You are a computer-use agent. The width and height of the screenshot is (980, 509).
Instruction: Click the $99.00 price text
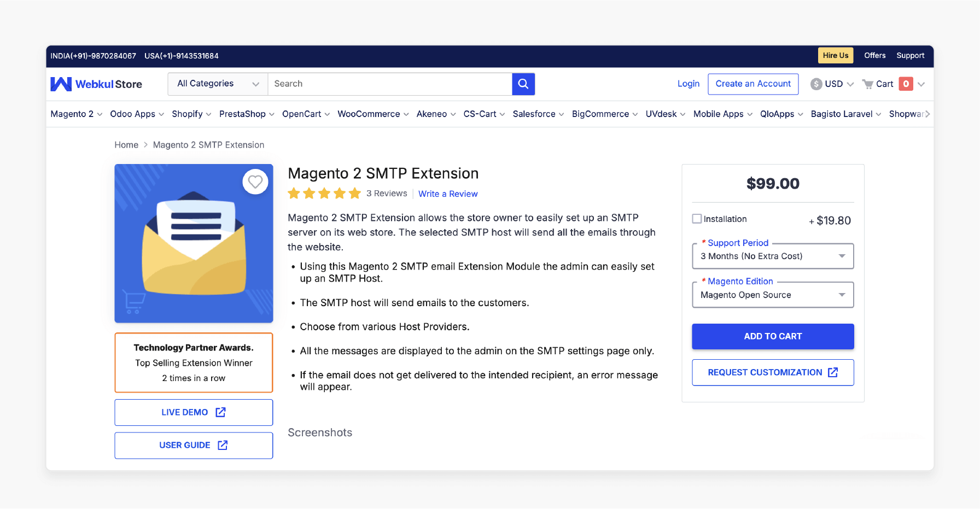(773, 184)
